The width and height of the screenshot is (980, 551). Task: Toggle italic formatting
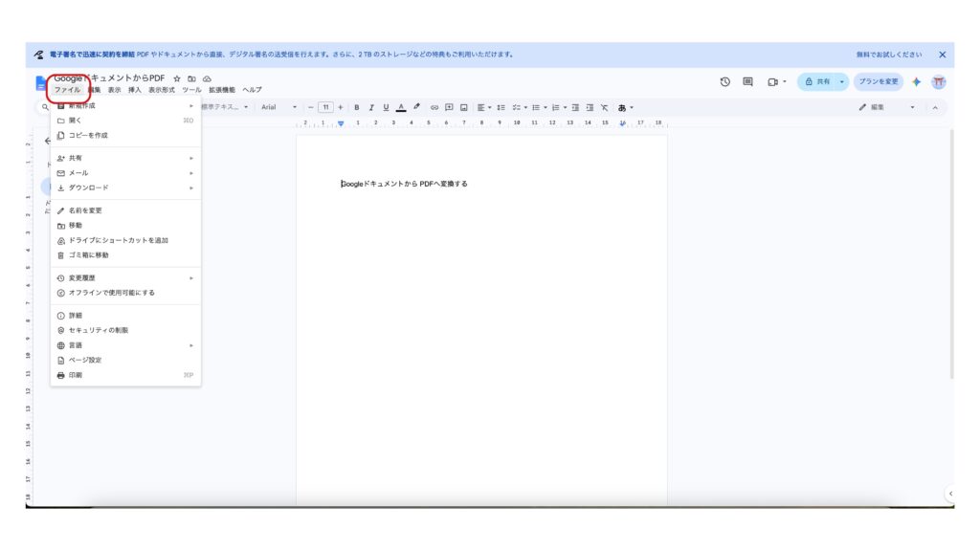(x=371, y=107)
